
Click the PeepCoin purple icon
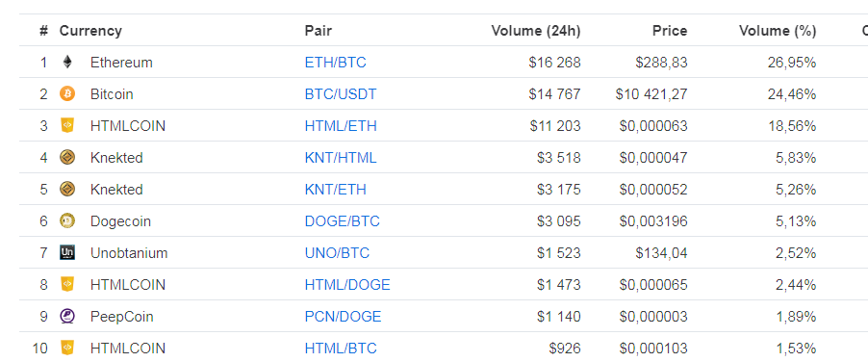[x=67, y=317]
